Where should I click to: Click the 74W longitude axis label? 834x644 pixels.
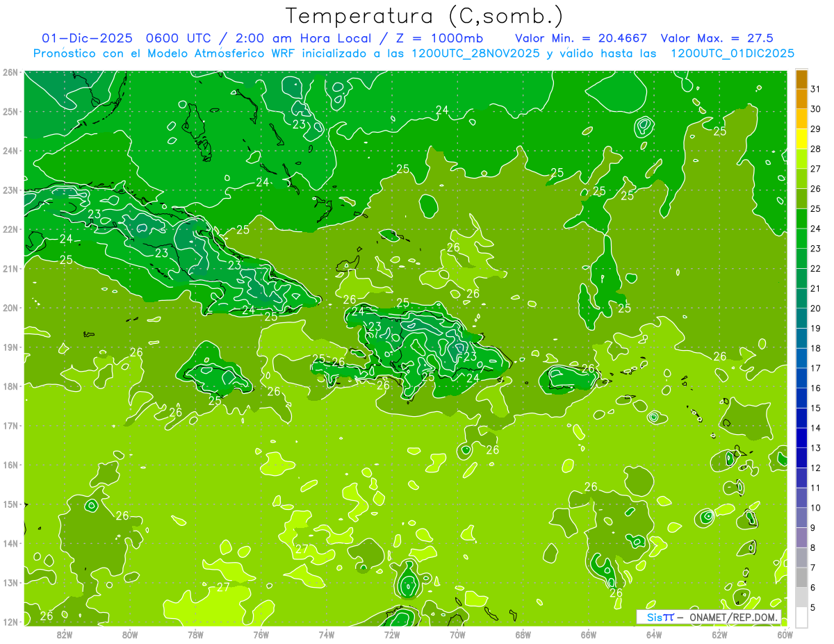pos(327,634)
